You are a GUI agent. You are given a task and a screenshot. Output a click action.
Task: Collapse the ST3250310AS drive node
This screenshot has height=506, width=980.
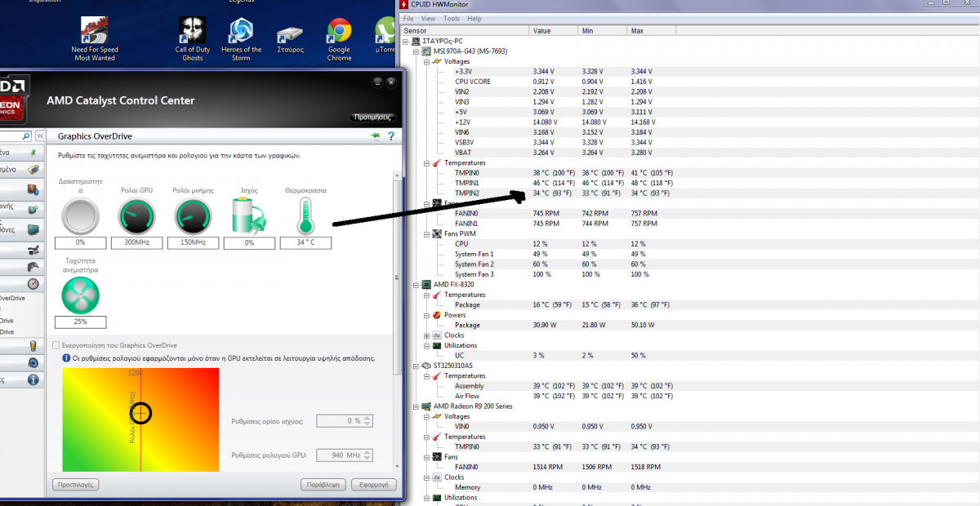point(416,366)
